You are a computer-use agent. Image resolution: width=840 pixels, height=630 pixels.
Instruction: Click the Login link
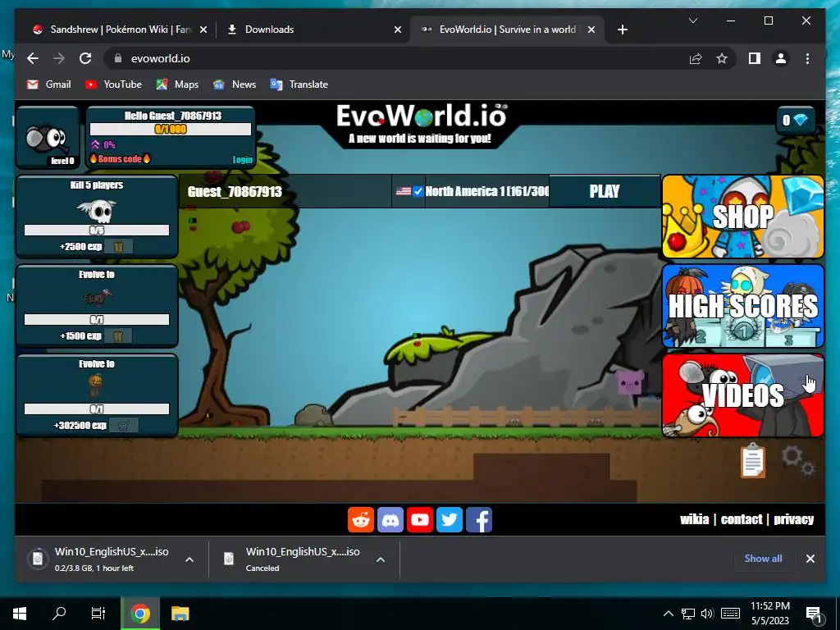(x=242, y=160)
